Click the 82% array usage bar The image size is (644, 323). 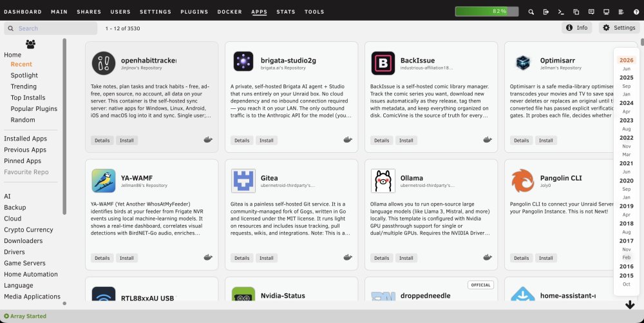[487, 12]
